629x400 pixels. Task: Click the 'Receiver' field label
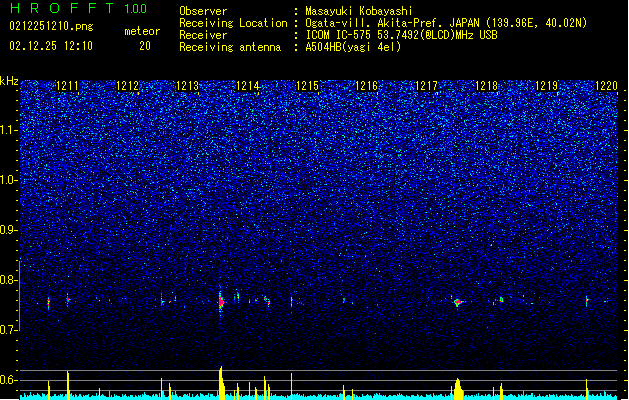tap(203, 35)
